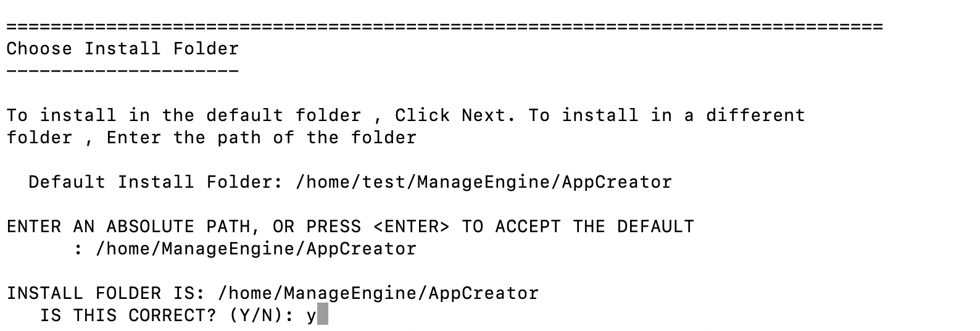
Task: Click the colon prompt before the entered path
Action: tap(78, 249)
